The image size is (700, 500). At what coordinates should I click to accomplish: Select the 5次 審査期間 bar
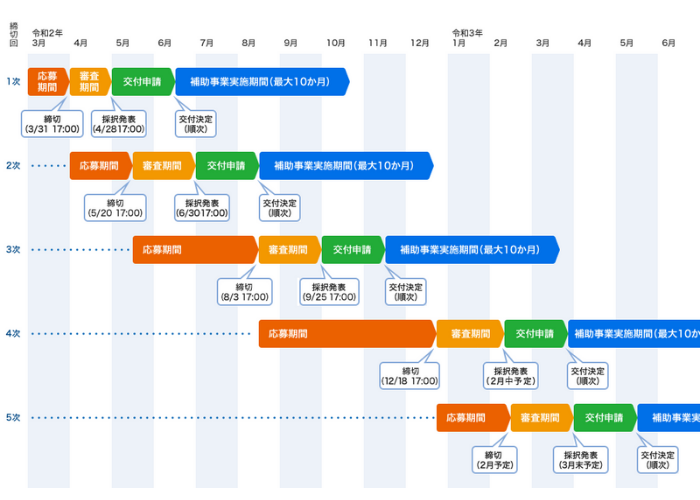(x=540, y=417)
